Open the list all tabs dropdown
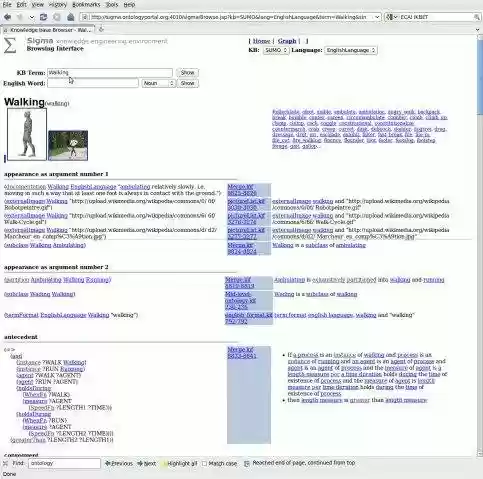The image size is (483, 479). pos(477,30)
